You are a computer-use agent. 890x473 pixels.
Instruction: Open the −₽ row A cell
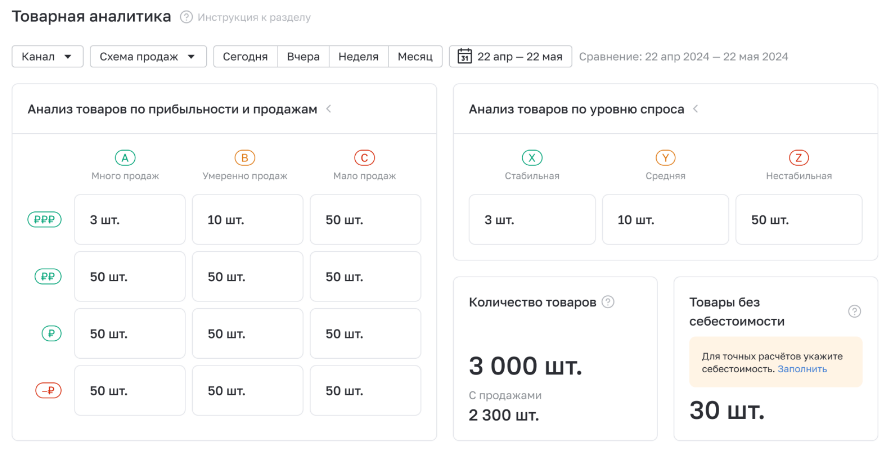tap(130, 390)
